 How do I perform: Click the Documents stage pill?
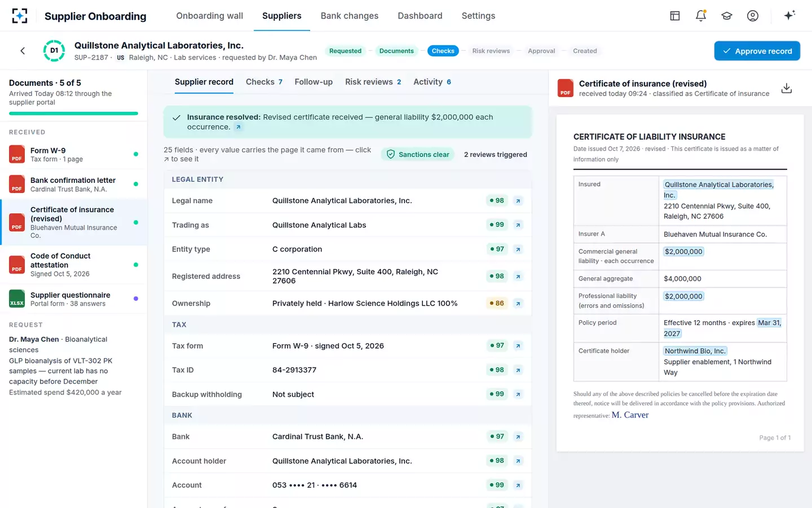click(x=396, y=51)
